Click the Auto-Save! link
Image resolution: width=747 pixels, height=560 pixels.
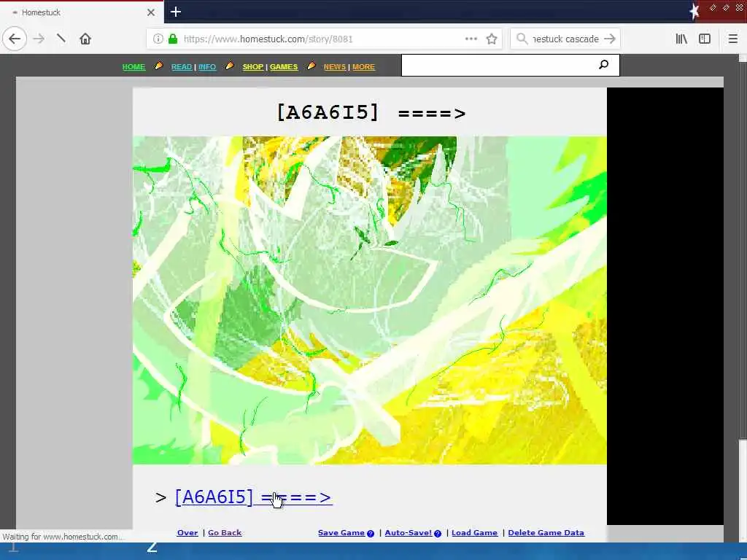(x=409, y=533)
